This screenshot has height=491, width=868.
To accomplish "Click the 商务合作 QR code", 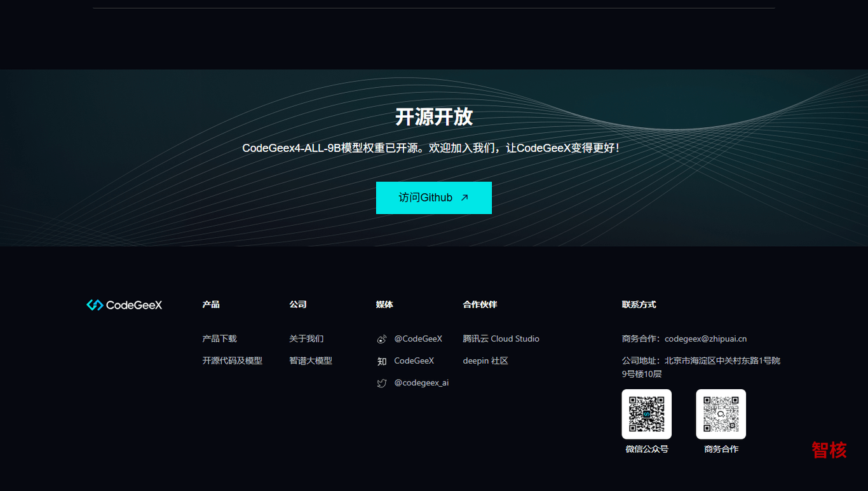I will [721, 414].
